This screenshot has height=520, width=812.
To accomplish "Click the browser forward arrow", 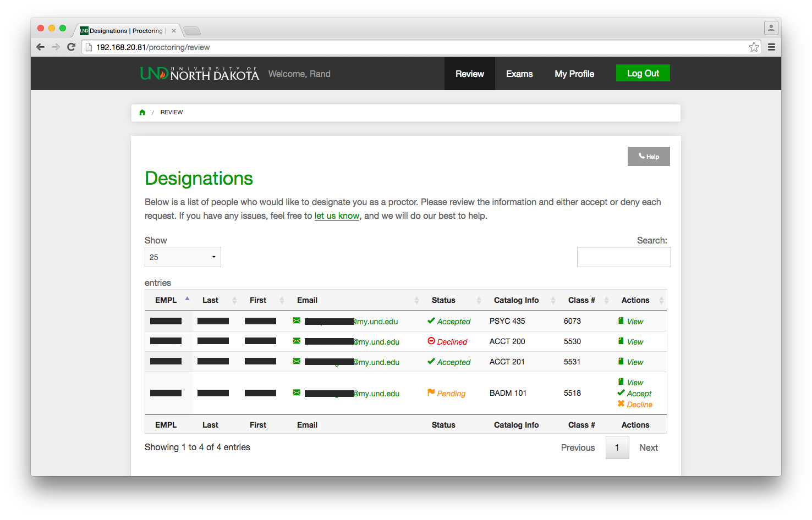I will pyautogui.click(x=56, y=47).
